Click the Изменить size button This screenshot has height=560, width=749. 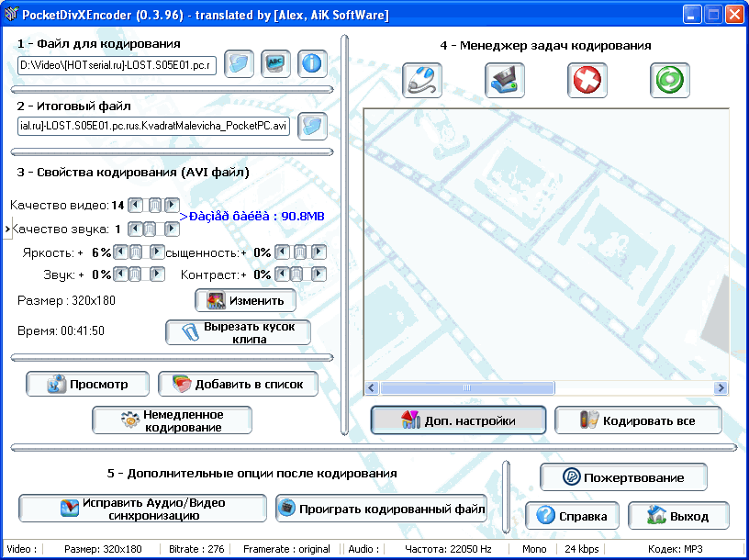coord(245,300)
